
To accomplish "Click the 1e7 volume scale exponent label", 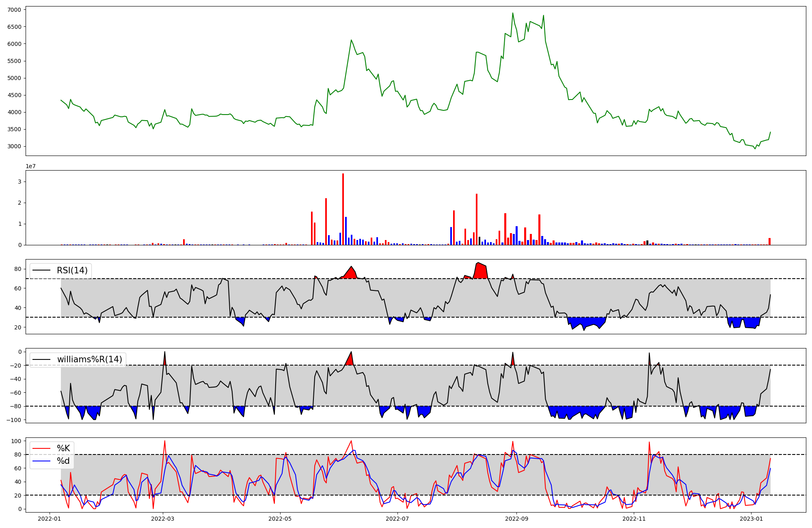I will [31, 167].
